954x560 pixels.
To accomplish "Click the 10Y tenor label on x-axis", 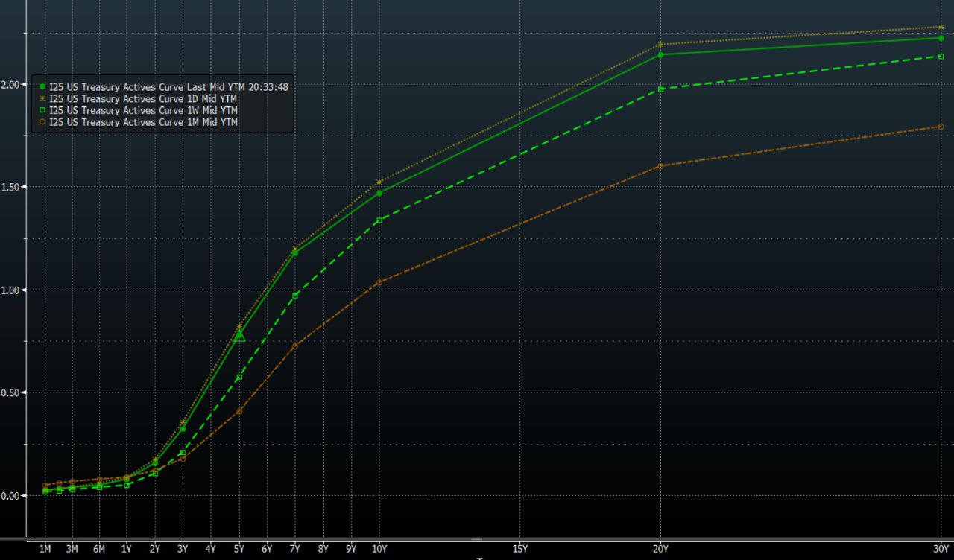I will click(379, 549).
